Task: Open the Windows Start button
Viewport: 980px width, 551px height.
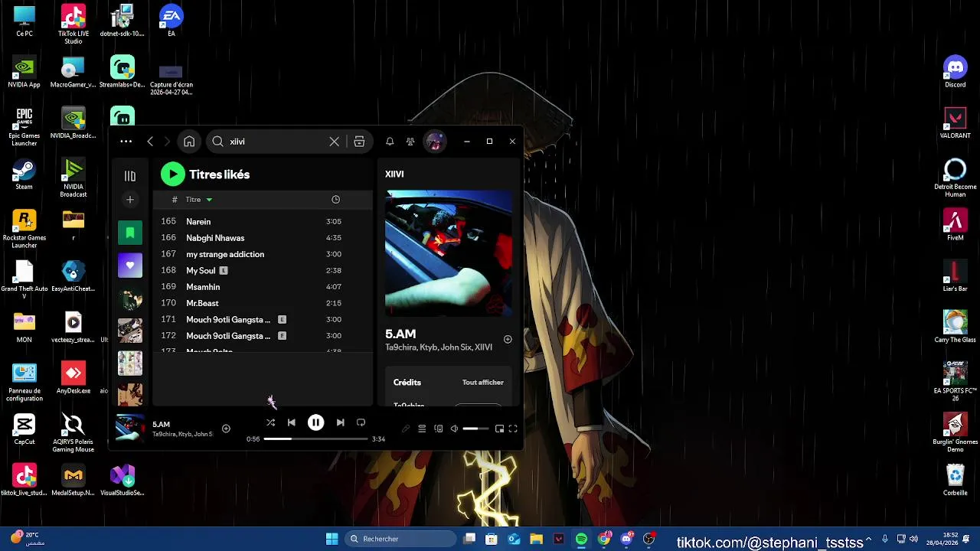Action: [332, 539]
